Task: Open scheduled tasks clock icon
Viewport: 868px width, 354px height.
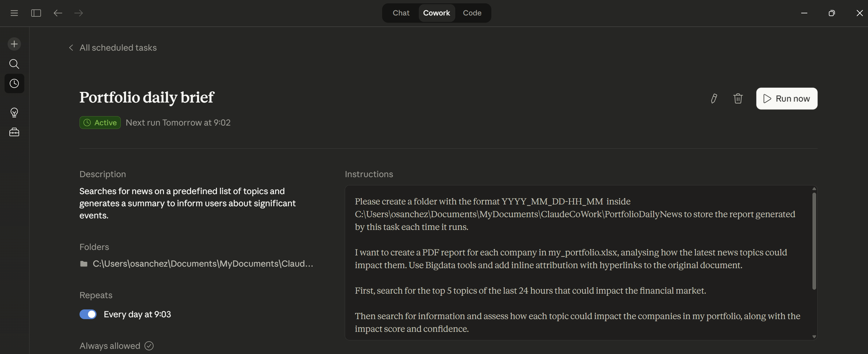Action: 14,83
